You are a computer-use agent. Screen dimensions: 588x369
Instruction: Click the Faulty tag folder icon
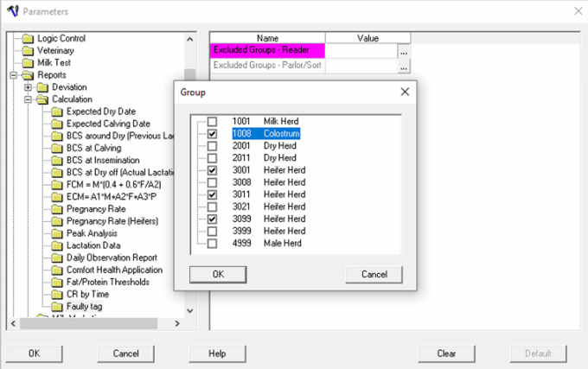57,306
